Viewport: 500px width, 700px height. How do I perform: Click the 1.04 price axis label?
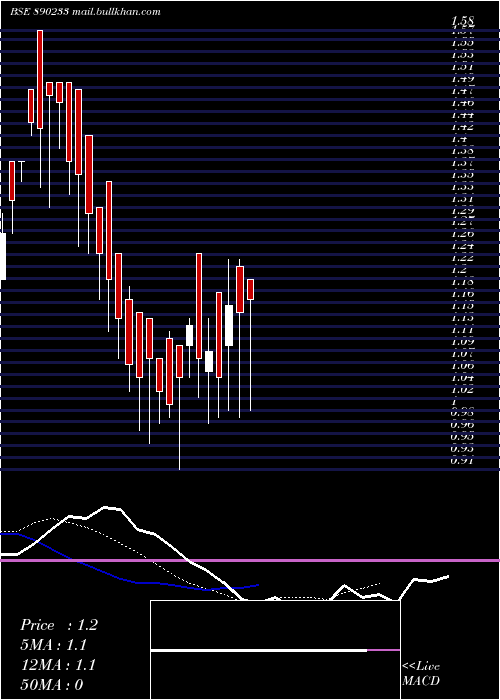click(463, 378)
